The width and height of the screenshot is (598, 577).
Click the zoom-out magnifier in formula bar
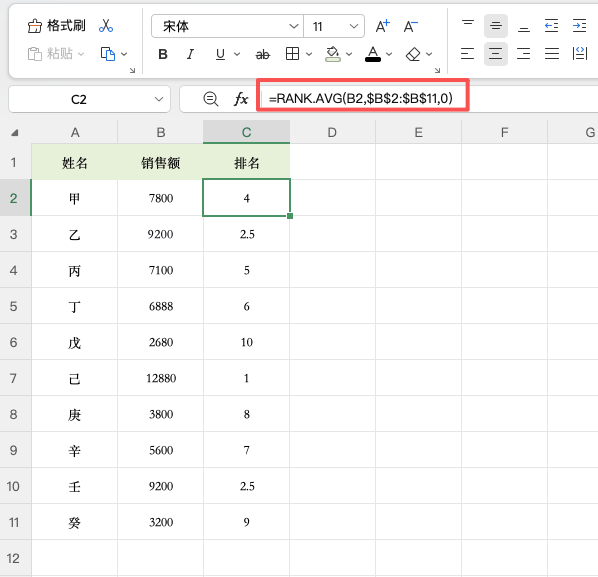pyautogui.click(x=211, y=99)
